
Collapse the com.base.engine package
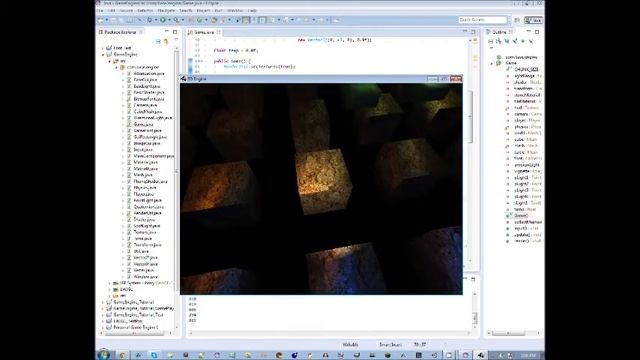116,67
